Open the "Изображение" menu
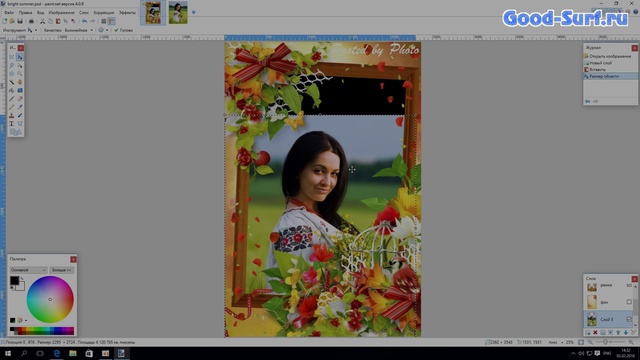 click(x=61, y=13)
